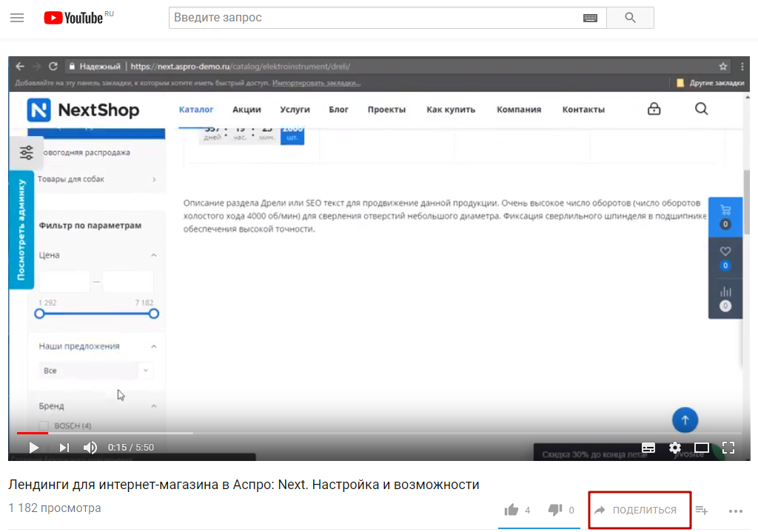Open the 'Все' offers dropdown

click(x=95, y=371)
